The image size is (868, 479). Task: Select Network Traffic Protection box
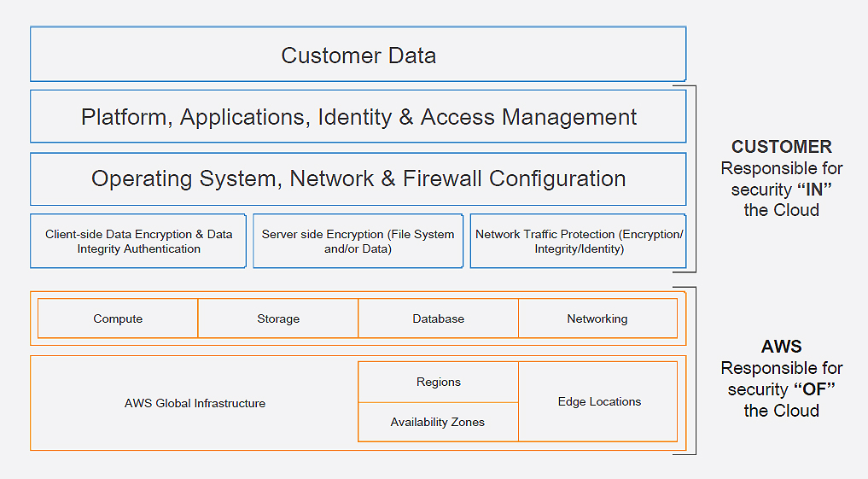579,242
